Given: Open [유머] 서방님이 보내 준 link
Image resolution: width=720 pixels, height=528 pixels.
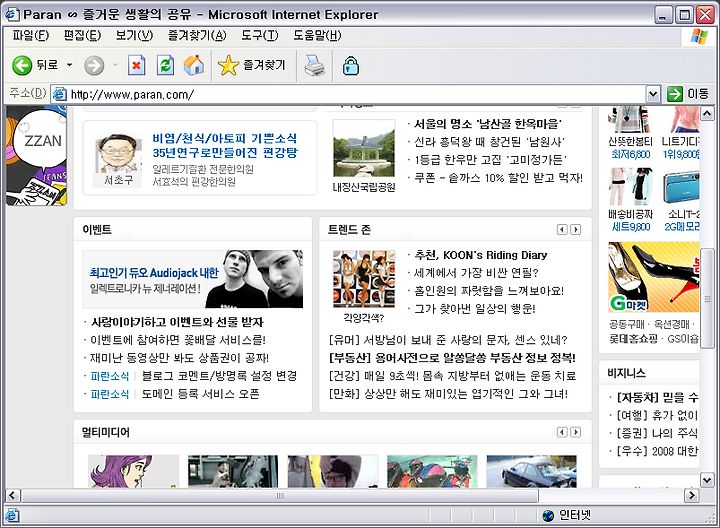Looking at the screenshot, I should pos(449,340).
